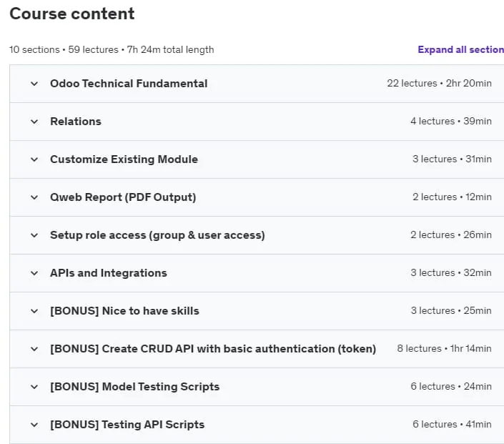504x444 pixels.
Task: Click the 4 lectures • 39min text
Action: click(451, 122)
